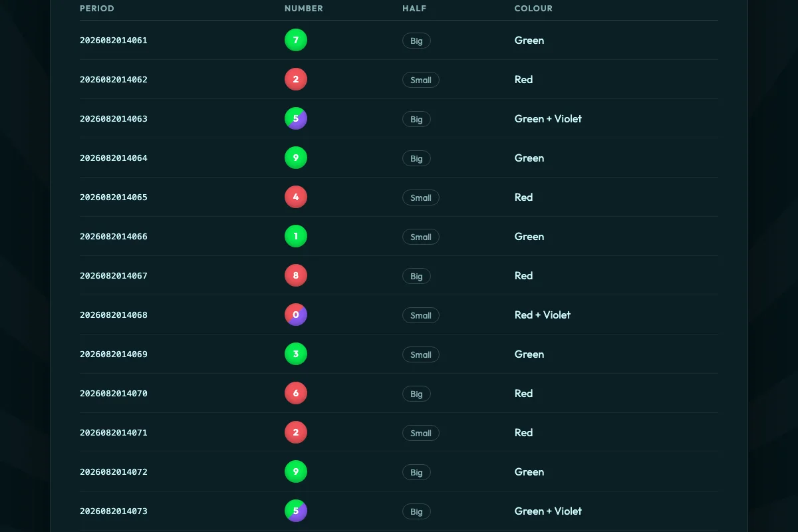Click the Big badge in row 2026082014061

(x=416, y=41)
